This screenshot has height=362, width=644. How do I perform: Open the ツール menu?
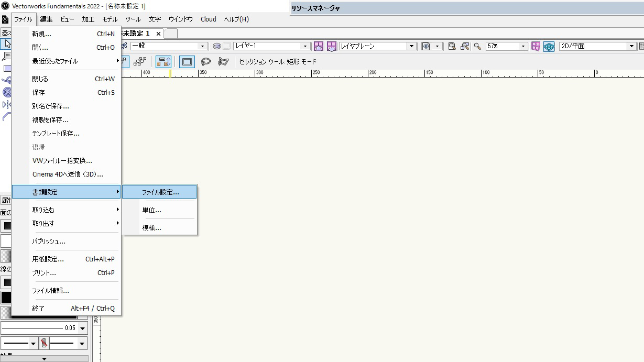[x=133, y=19]
